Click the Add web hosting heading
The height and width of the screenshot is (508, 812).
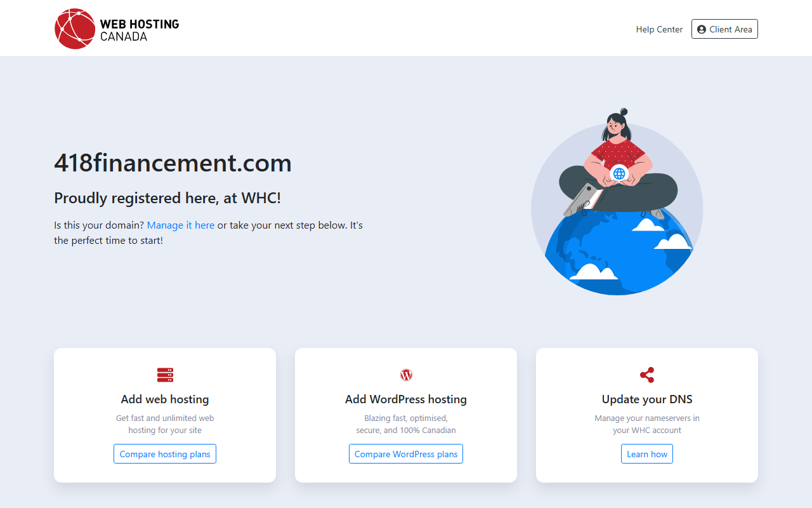click(x=165, y=399)
